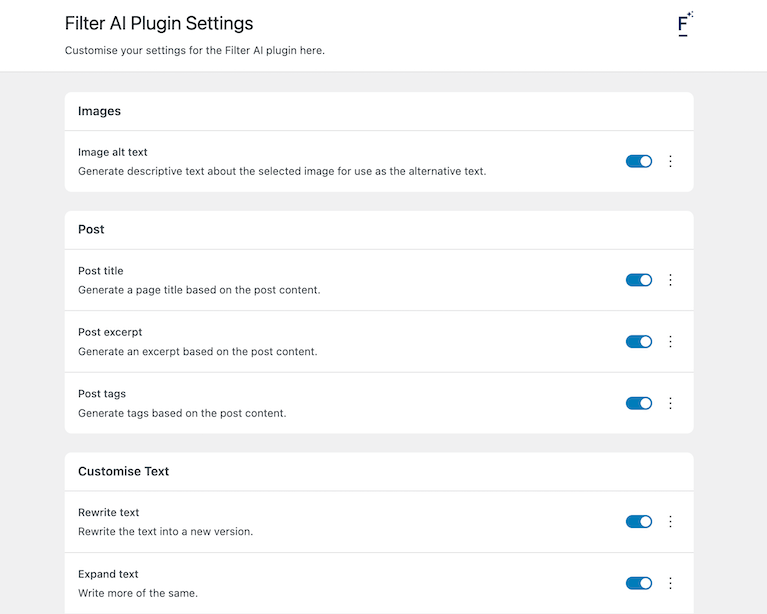Image resolution: width=767 pixels, height=614 pixels.
Task: Click the Post excerpt label
Action: (110, 332)
